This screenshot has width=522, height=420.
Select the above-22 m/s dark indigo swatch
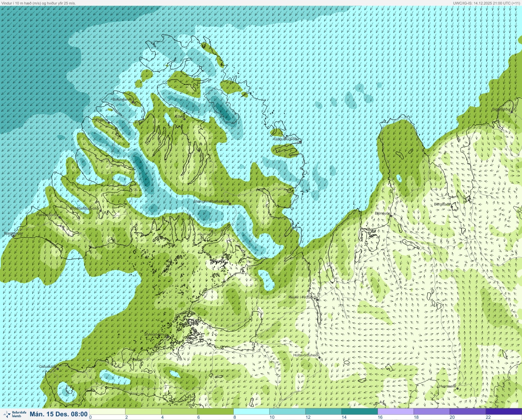[504, 411]
